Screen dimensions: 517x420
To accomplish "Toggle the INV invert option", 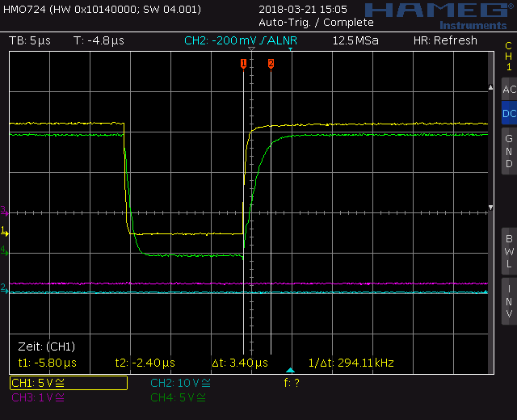I will point(509,301).
